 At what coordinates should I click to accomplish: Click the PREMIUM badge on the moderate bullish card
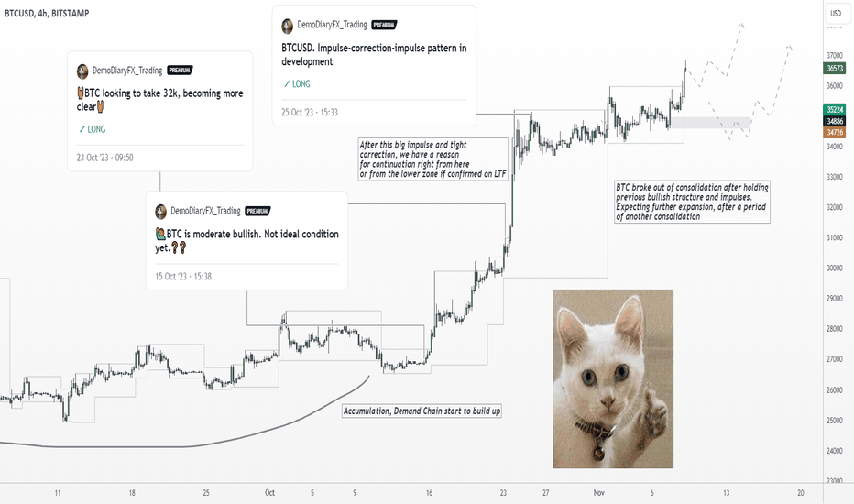click(257, 211)
